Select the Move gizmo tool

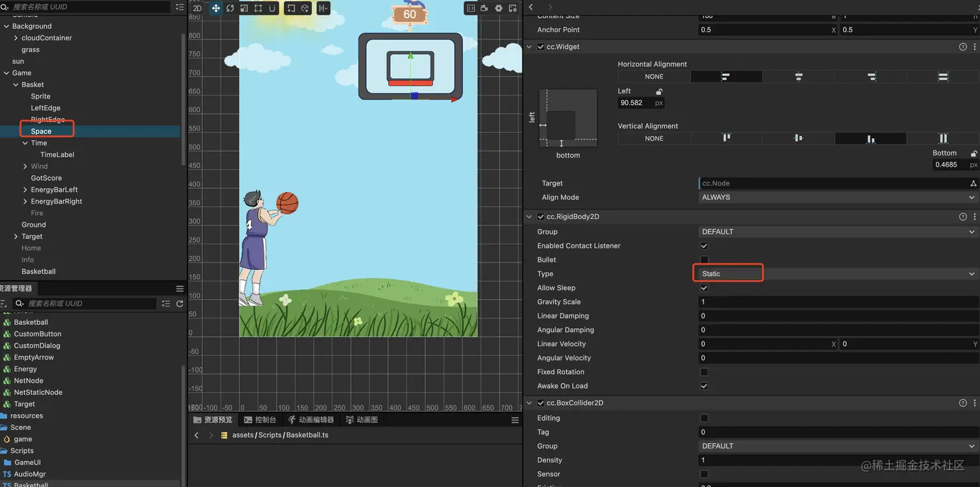click(x=216, y=8)
